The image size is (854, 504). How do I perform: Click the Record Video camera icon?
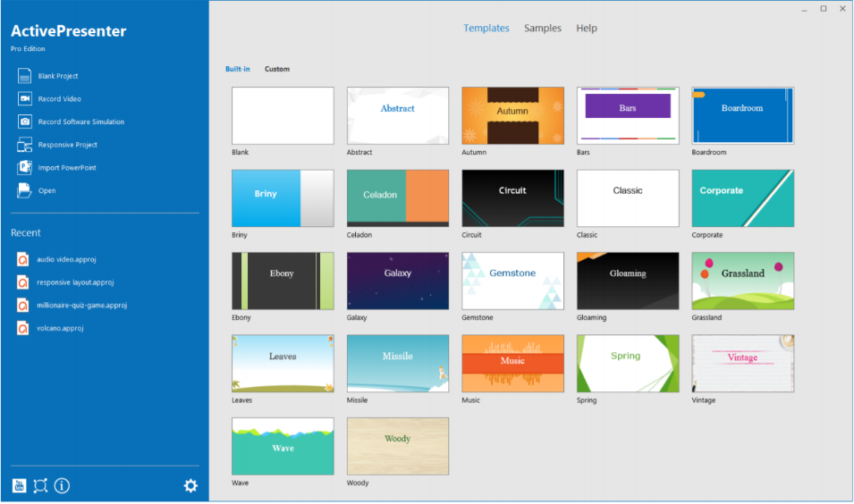tap(24, 98)
